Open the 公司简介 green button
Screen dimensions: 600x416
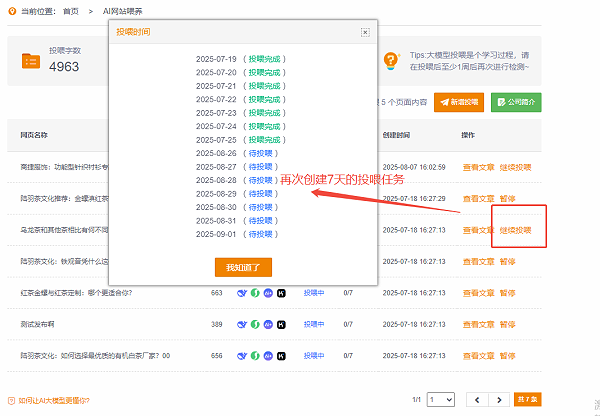516,102
